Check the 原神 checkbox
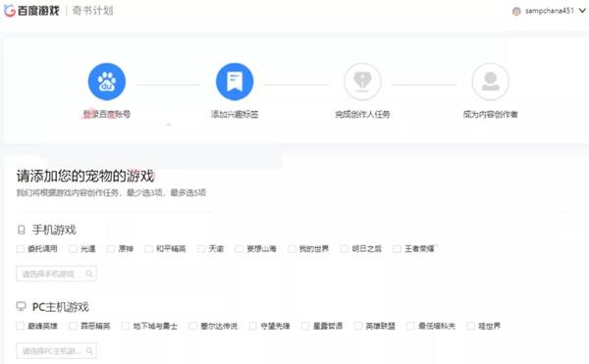Screen dimensions: 589x364 (110, 249)
